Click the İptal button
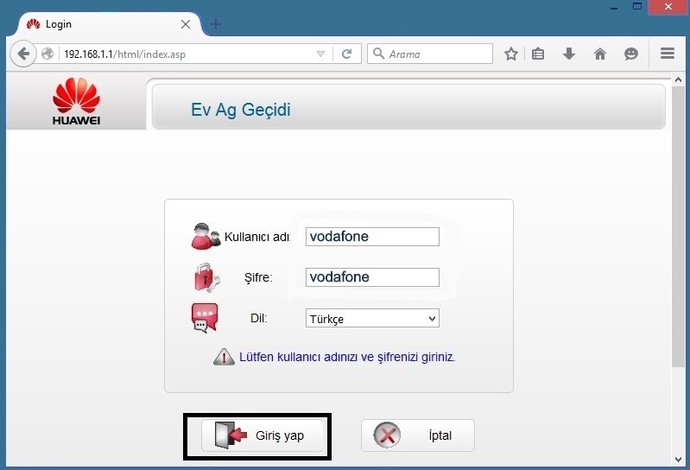Screen dimensions: 690x470 click(418, 436)
